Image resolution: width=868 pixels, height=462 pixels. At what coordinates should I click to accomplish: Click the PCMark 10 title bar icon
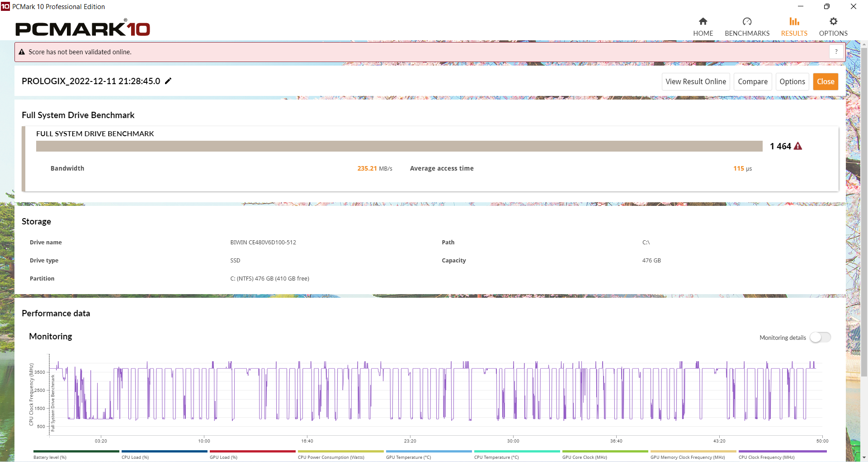(5, 6)
